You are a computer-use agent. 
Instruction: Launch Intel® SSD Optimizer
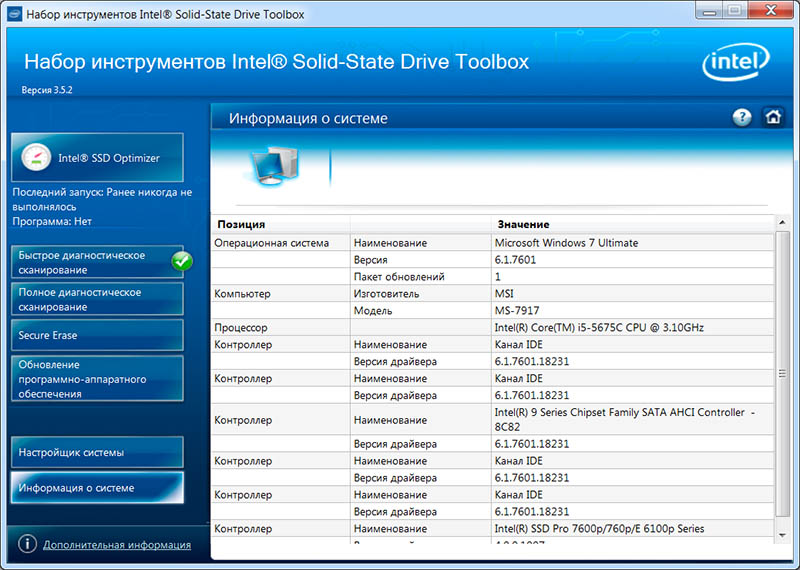(x=97, y=158)
